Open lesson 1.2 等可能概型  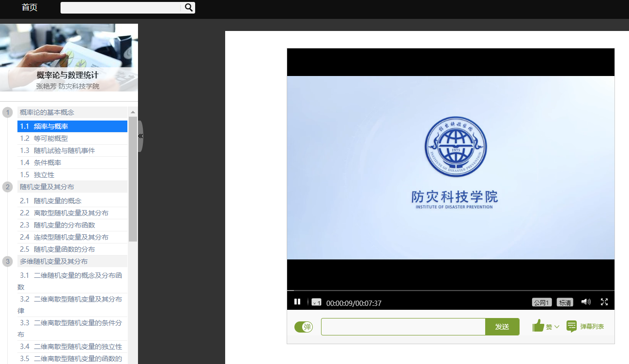click(72, 138)
